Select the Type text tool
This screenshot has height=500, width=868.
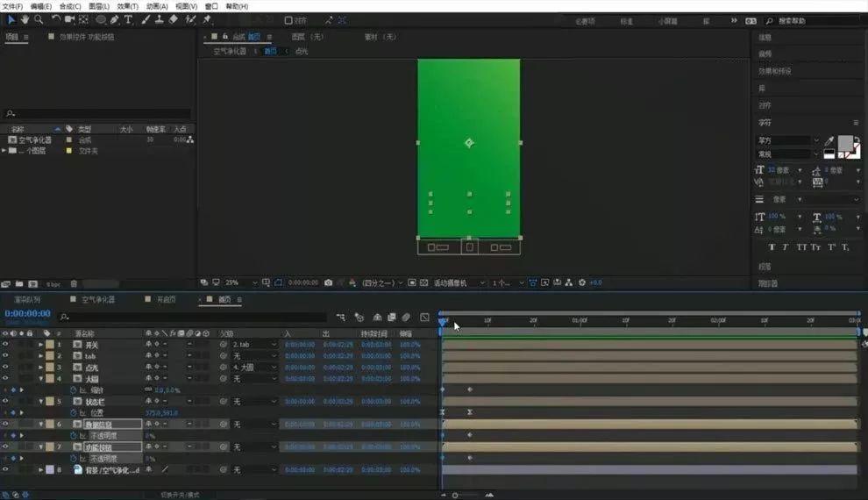(x=128, y=20)
